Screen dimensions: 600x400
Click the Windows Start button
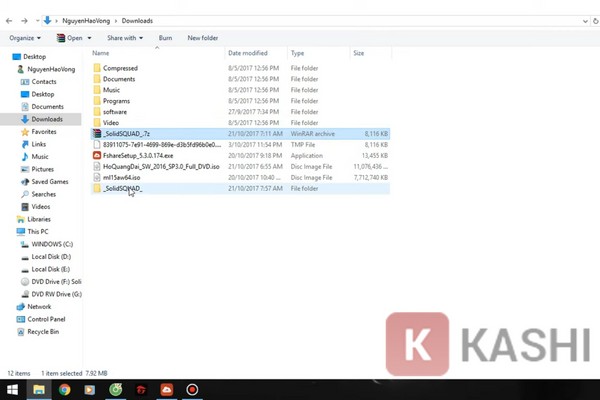tap(12, 390)
